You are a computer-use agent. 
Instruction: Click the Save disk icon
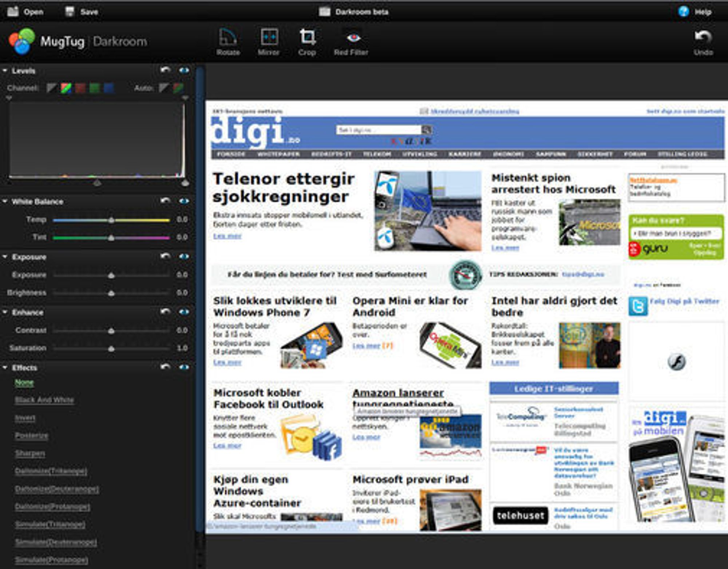[x=70, y=12]
